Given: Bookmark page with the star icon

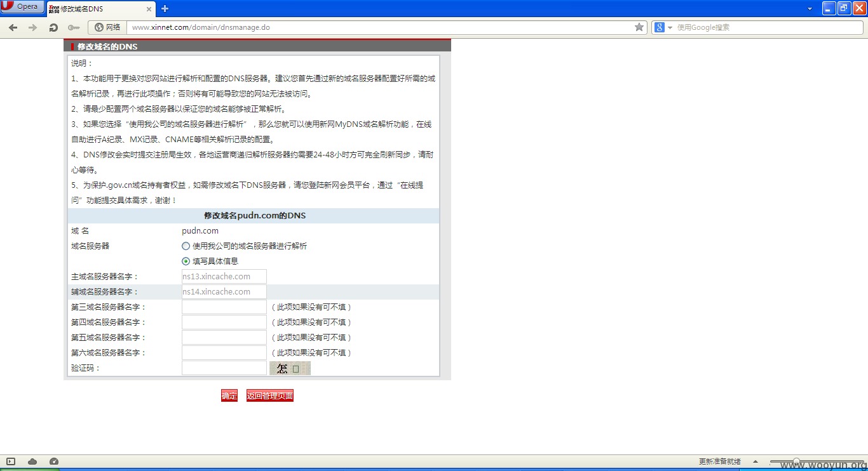Looking at the screenshot, I should coord(639,27).
